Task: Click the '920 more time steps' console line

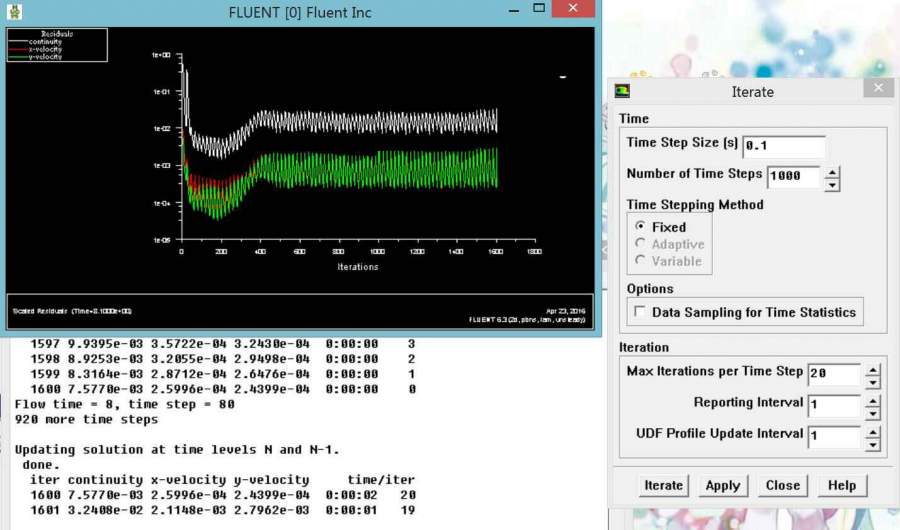Action: [x=86, y=419]
